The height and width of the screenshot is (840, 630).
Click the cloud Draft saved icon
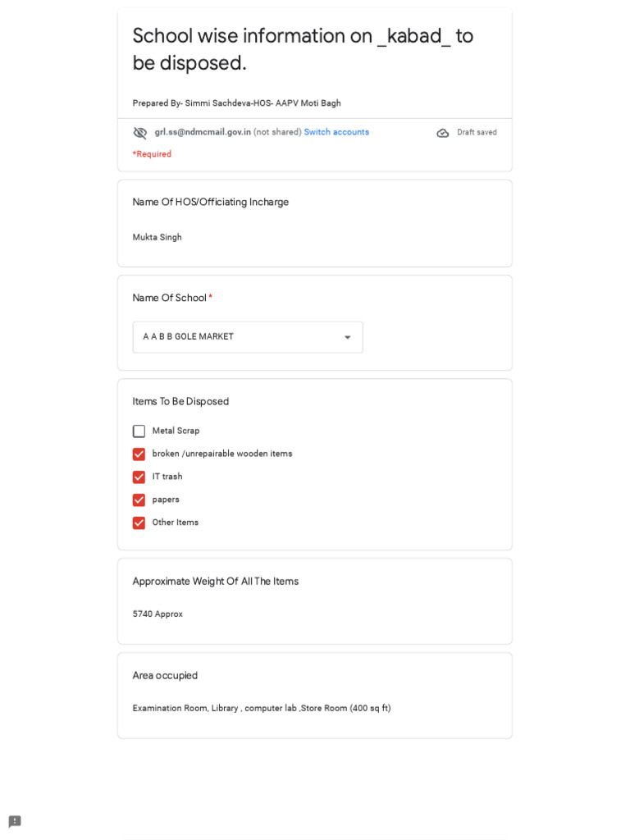[x=443, y=133]
